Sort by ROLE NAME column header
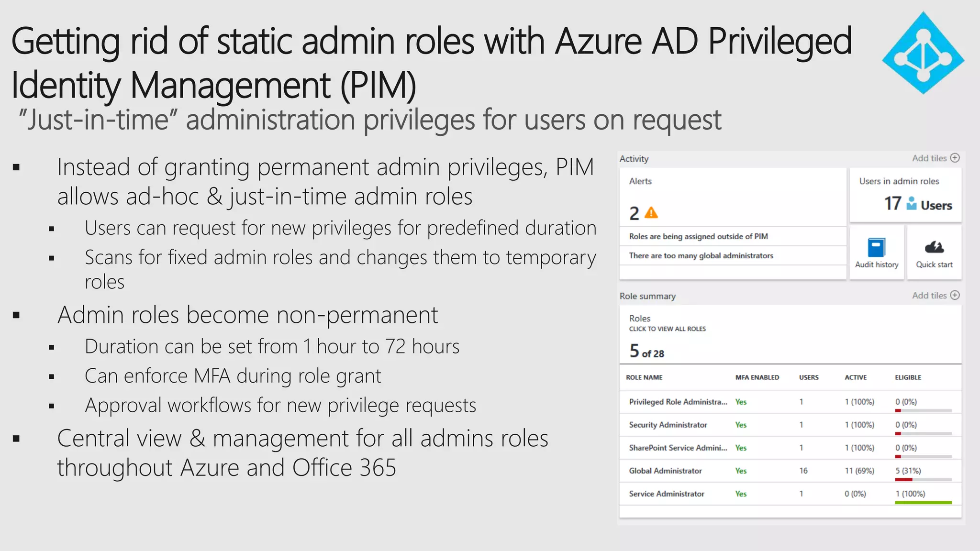The image size is (980, 551). pos(644,377)
